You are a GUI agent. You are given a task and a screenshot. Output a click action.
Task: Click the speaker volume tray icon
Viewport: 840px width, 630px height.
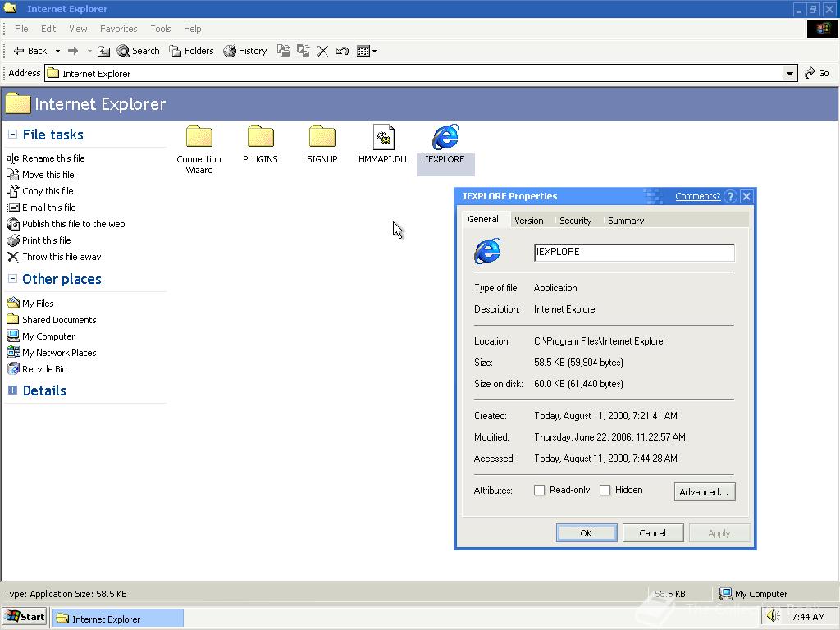pos(774,617)
